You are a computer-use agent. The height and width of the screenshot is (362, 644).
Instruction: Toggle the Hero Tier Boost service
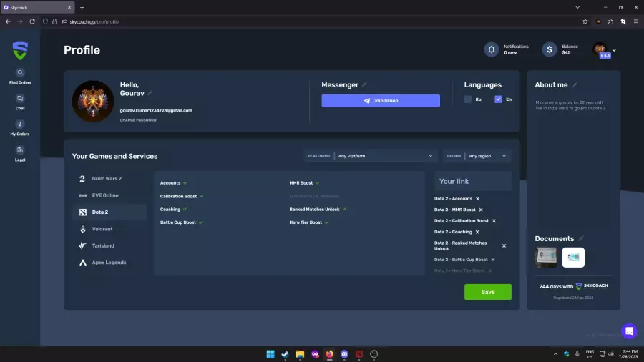point(309,222)
